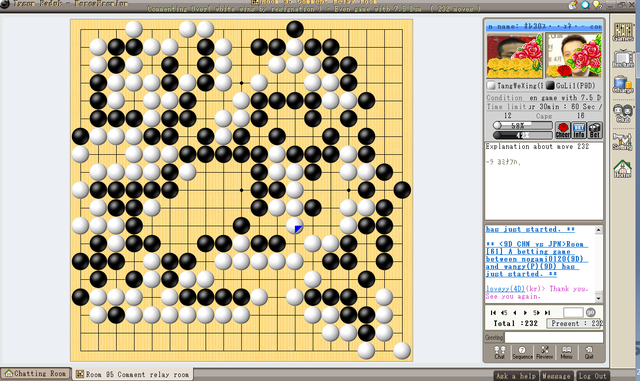The width and height of the screenshot is (640, 381).
Task: Click the move number input field
Action: [x=573, y=312]
